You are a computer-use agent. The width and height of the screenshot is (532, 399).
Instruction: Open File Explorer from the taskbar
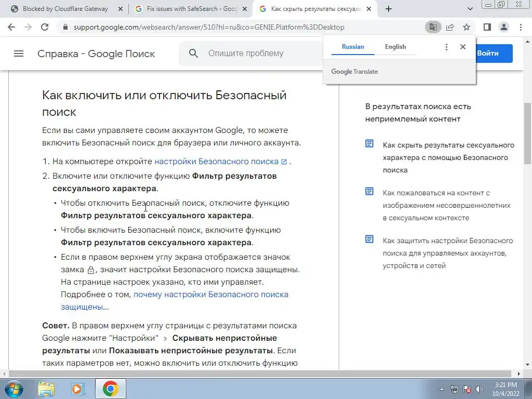coord(46,389)
